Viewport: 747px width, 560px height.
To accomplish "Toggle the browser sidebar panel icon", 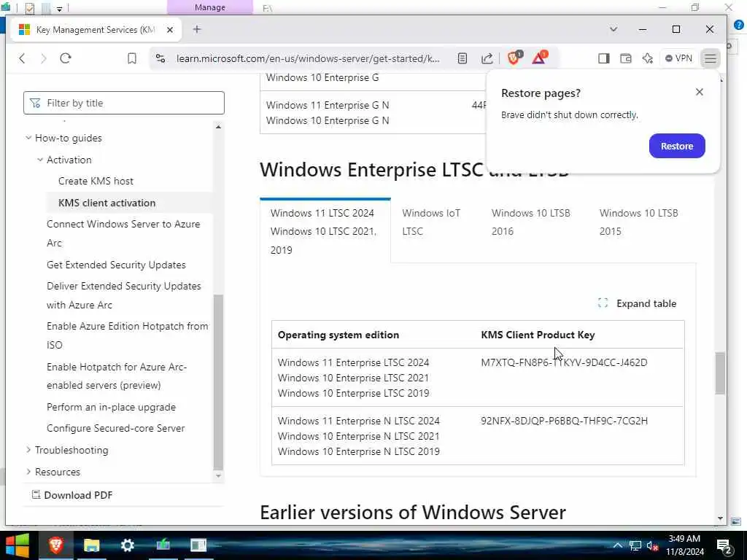I will coord(603,58).
